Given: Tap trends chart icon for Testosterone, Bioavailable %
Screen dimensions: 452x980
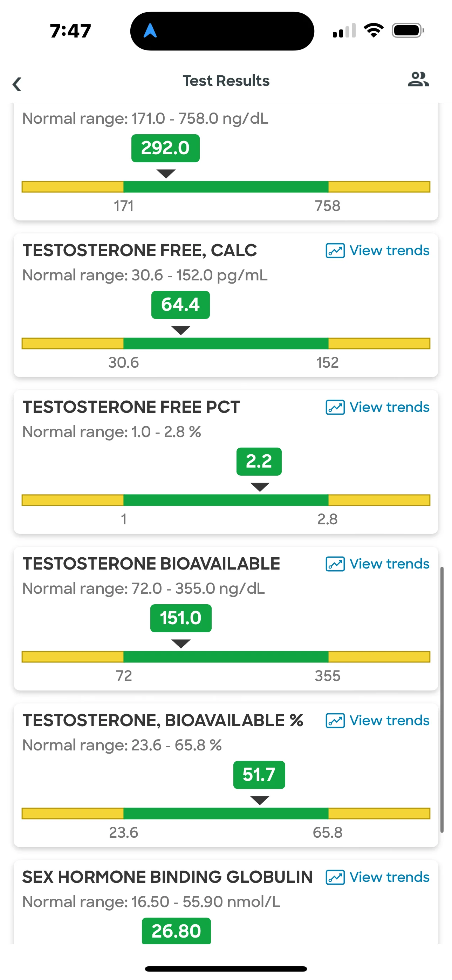Looking at the screenshot, I should (335, 721).
